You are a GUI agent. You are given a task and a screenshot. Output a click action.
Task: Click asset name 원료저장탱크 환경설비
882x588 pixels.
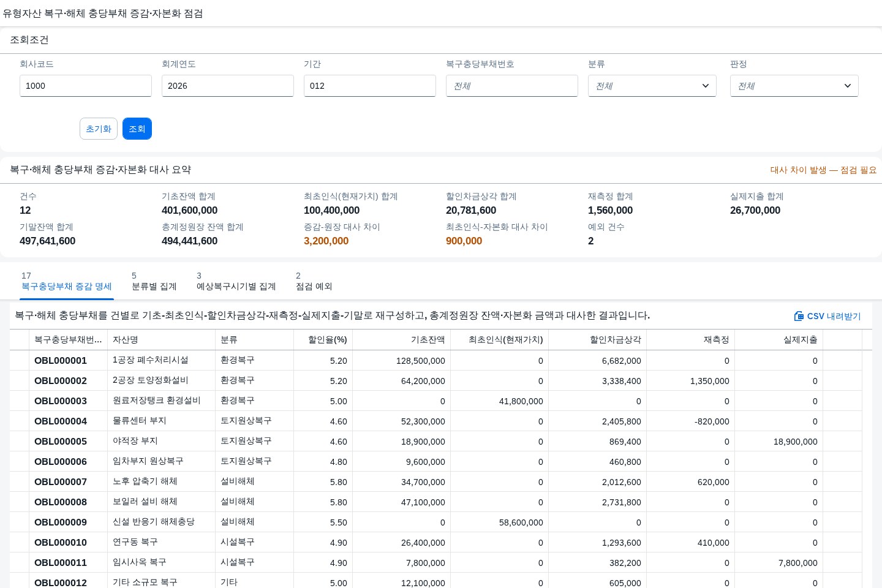coord(157,401)
